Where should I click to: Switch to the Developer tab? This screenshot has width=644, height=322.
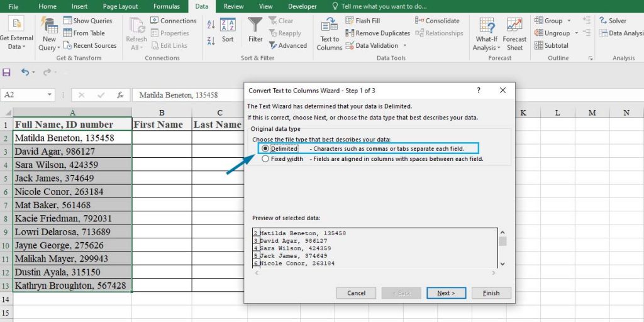303,6
